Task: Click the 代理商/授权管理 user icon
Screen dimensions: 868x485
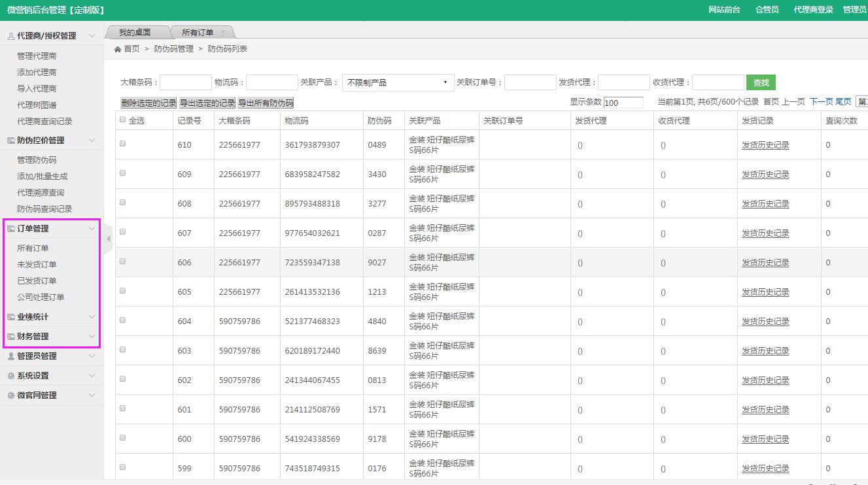Action: [11, 36]
